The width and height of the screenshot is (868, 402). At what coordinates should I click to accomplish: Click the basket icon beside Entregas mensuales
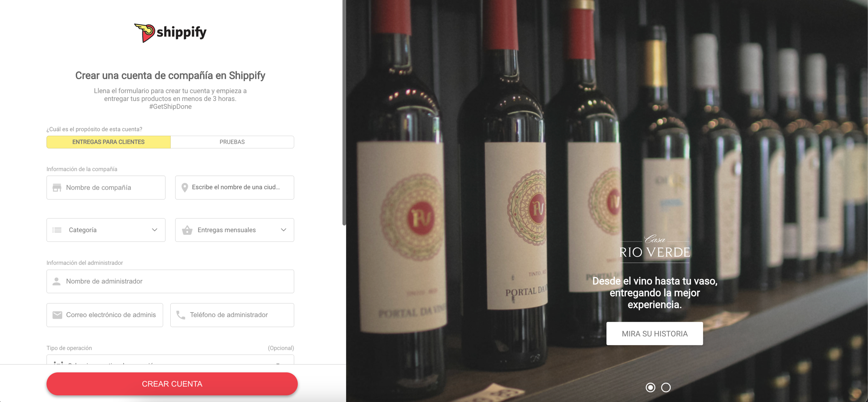pos(187,230)
